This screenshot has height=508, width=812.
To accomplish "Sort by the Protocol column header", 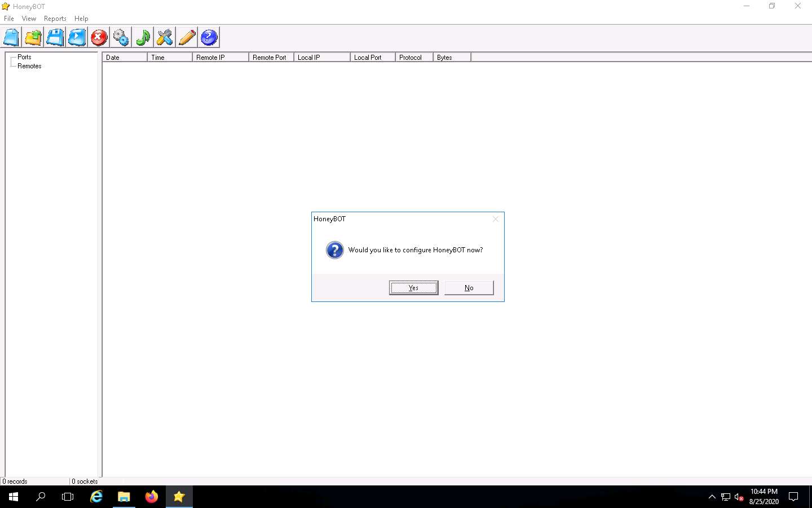I will click(414, 58).
